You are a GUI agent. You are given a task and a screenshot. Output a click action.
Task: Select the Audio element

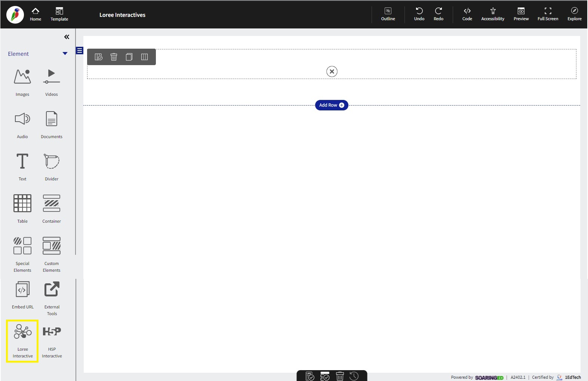coord(22,125)
